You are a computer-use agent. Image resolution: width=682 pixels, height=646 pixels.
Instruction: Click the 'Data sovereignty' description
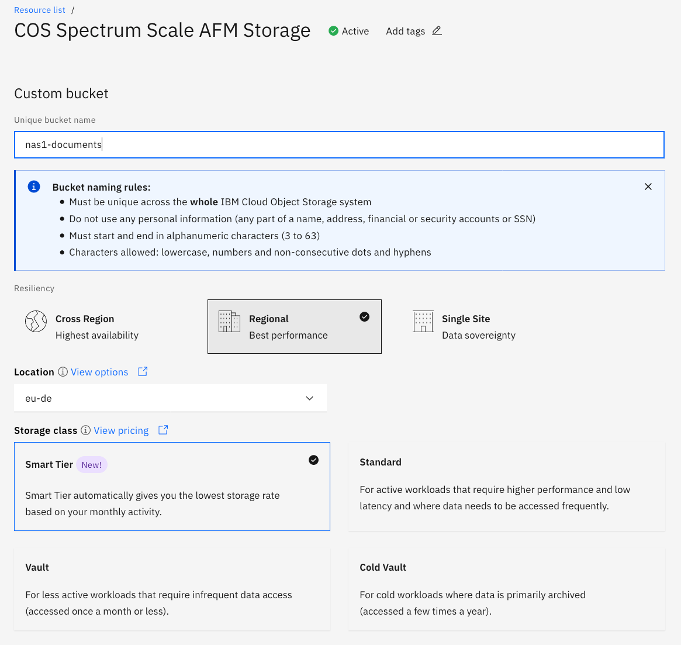coord(478,335)
